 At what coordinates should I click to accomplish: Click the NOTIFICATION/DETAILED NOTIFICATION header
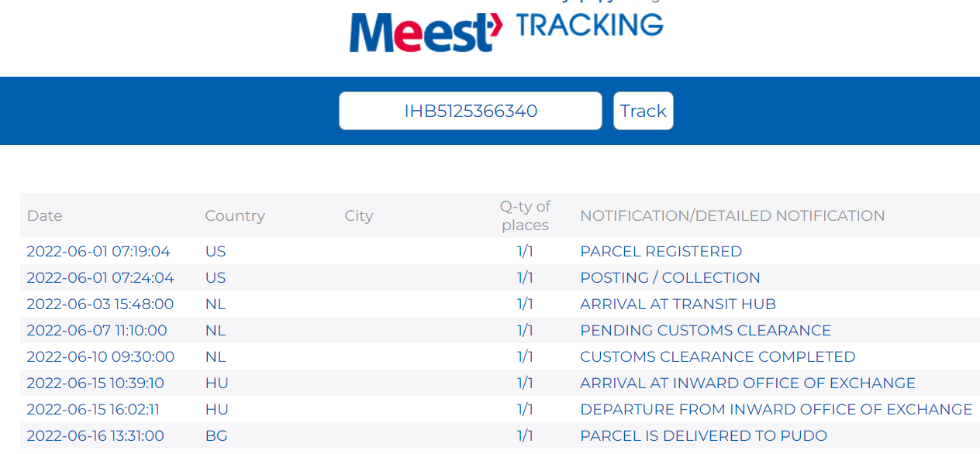pyautogui.click(x=732, y=216)
